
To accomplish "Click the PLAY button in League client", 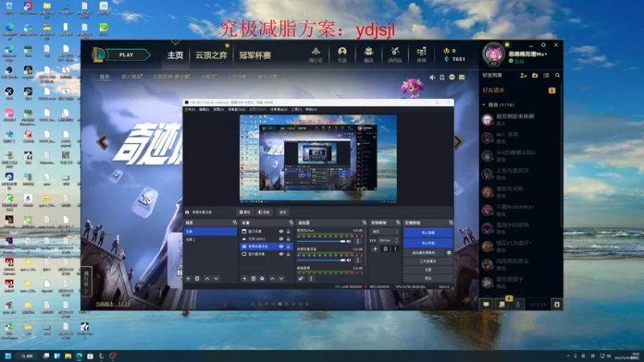I will pyautogui.click(x=126, y=55).
